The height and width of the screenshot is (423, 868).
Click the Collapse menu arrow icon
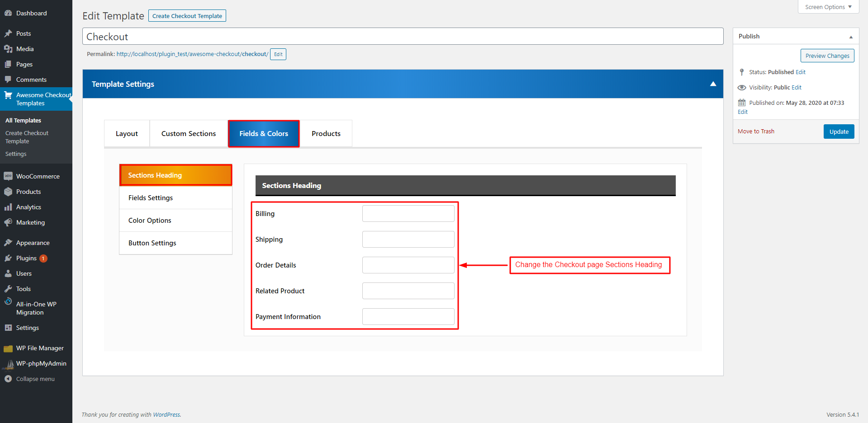pyautogui.click(x=8, y=379)
